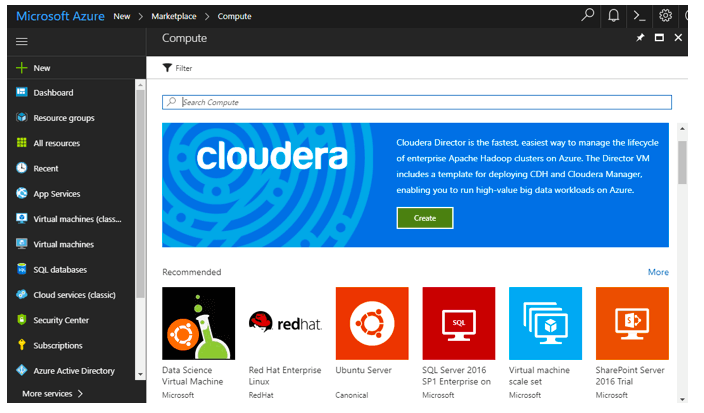Click the Virtual machines monitor icon
This screenshot has width=704, height=413.
coord(22,244)
